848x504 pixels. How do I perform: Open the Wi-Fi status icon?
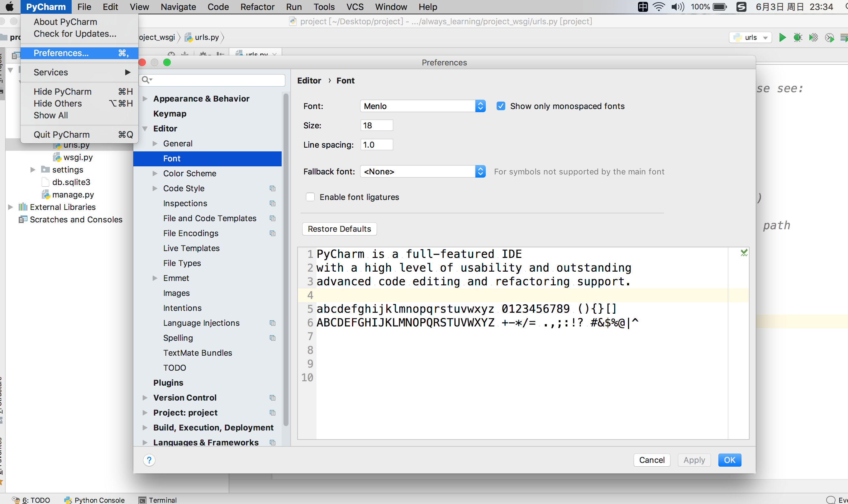click(659, 7)
